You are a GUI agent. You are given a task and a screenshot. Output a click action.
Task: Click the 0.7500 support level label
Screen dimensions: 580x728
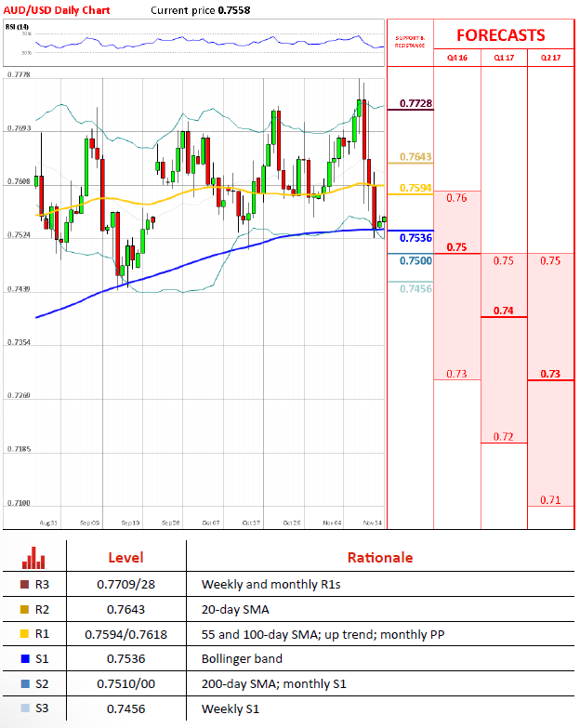[x=415, y=260]
